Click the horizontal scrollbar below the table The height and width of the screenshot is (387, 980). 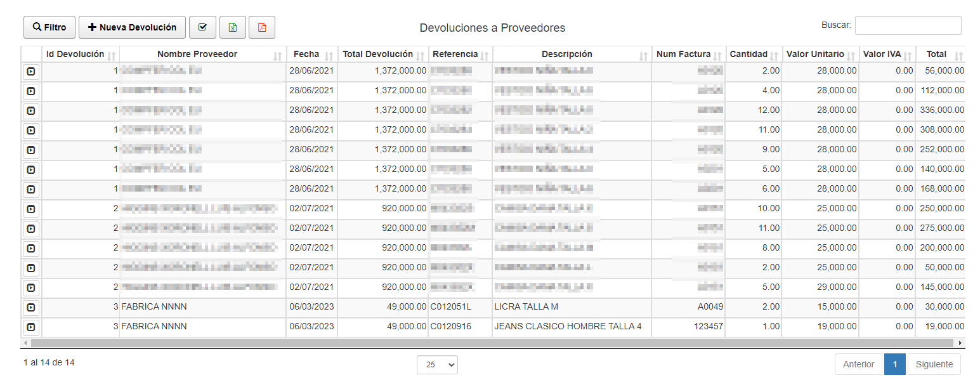tap(488, 342)
